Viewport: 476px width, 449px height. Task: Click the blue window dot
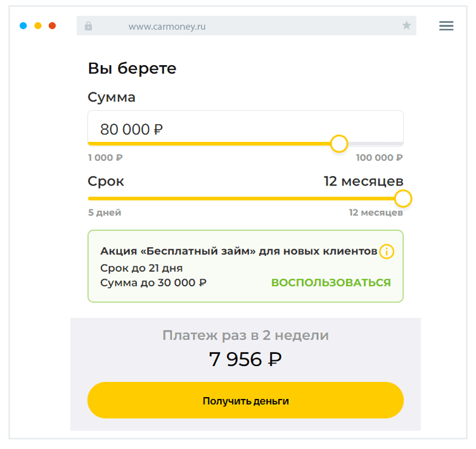(23, 26)
